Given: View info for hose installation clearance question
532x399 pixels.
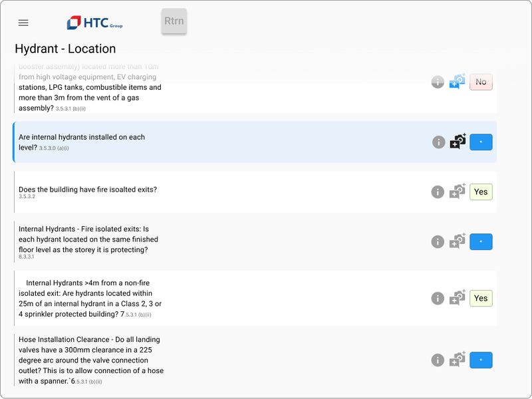Looking at the screenshot, I should (x=438, y=360).
